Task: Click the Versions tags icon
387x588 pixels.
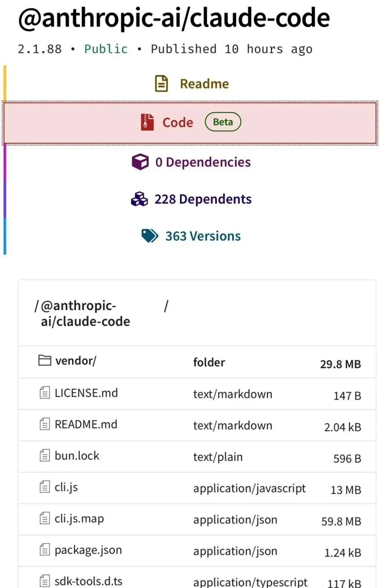Action: click(150, 236)
